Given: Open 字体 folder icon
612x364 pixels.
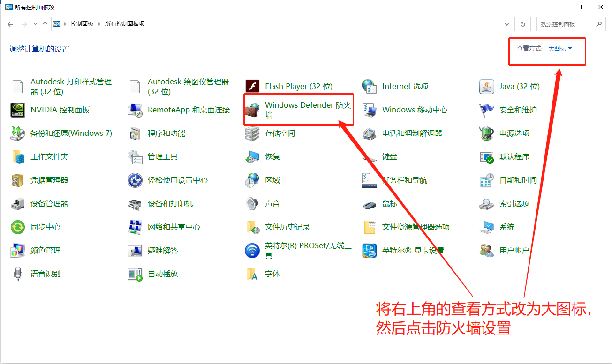Looking at the screenshot, I should point(252,274).
